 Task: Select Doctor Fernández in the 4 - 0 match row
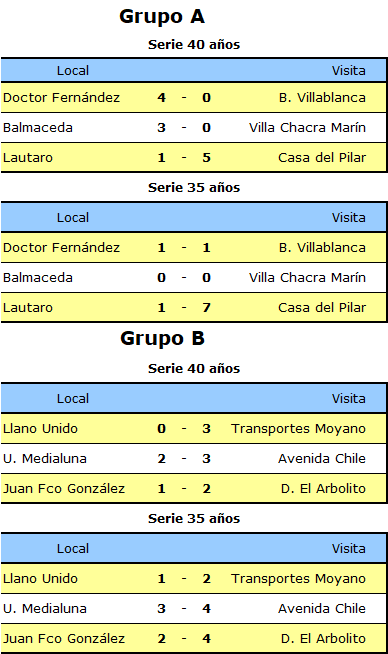tap(61, 98)
